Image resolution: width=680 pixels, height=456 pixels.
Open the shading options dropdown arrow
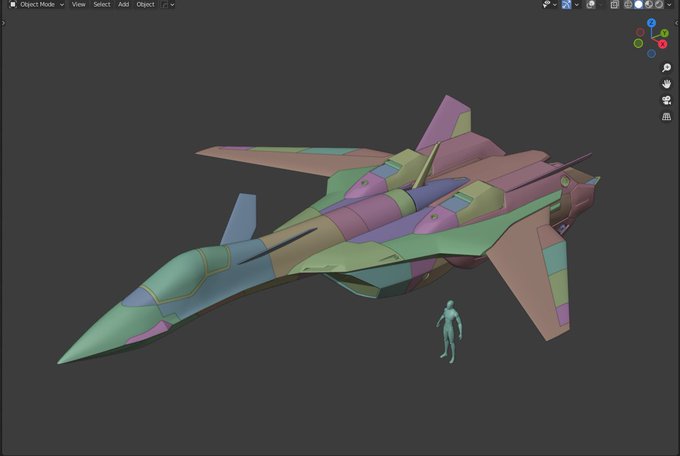point(669,5)
